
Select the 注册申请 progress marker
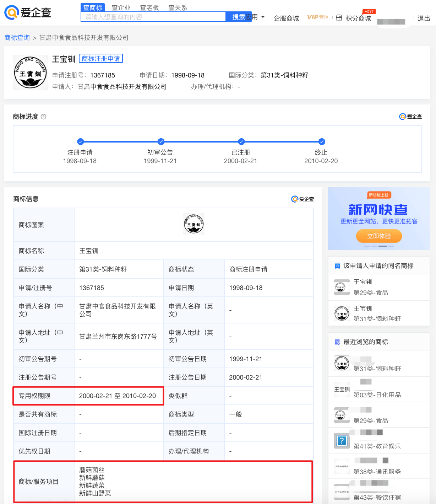coord(81,141)
